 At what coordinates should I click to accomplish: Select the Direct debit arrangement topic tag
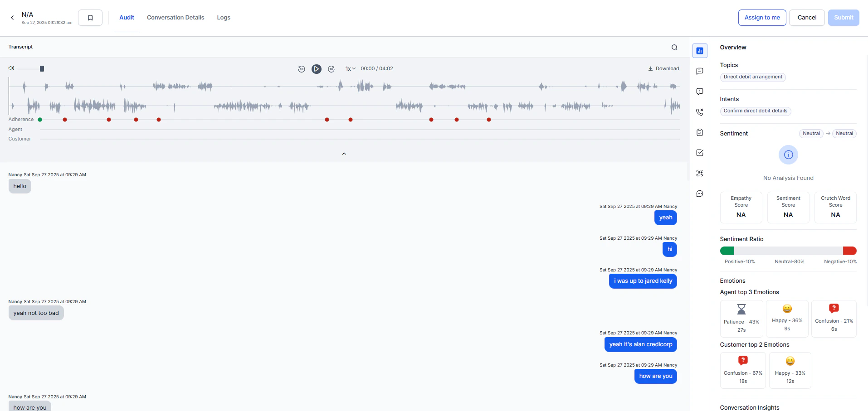click(753, 77)
